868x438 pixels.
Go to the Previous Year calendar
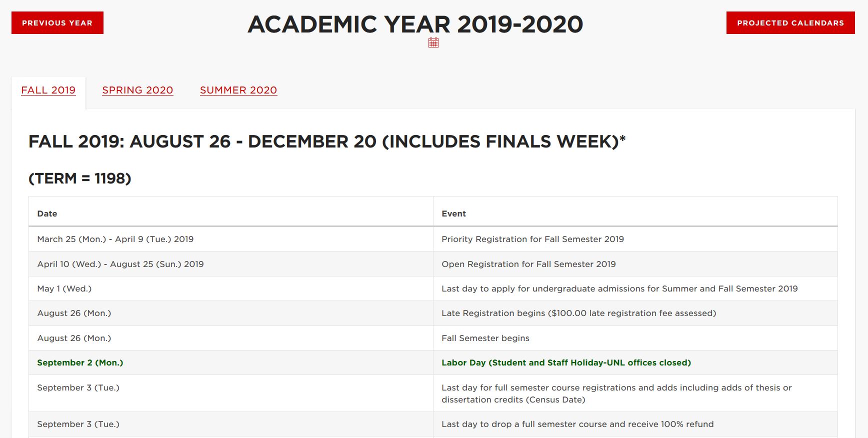tap(57, 23)
